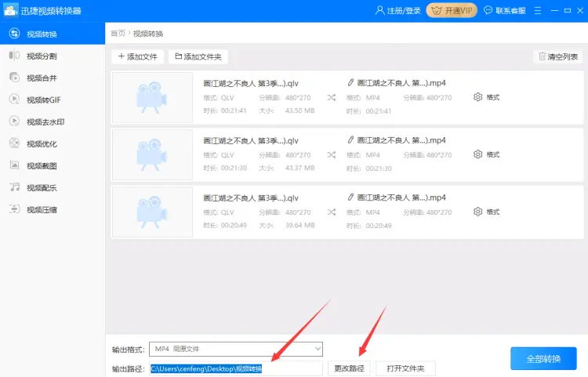Open the 视频截图 sidebar section
The height and width of the screenshot is (377, 588).
click(53, 165)
